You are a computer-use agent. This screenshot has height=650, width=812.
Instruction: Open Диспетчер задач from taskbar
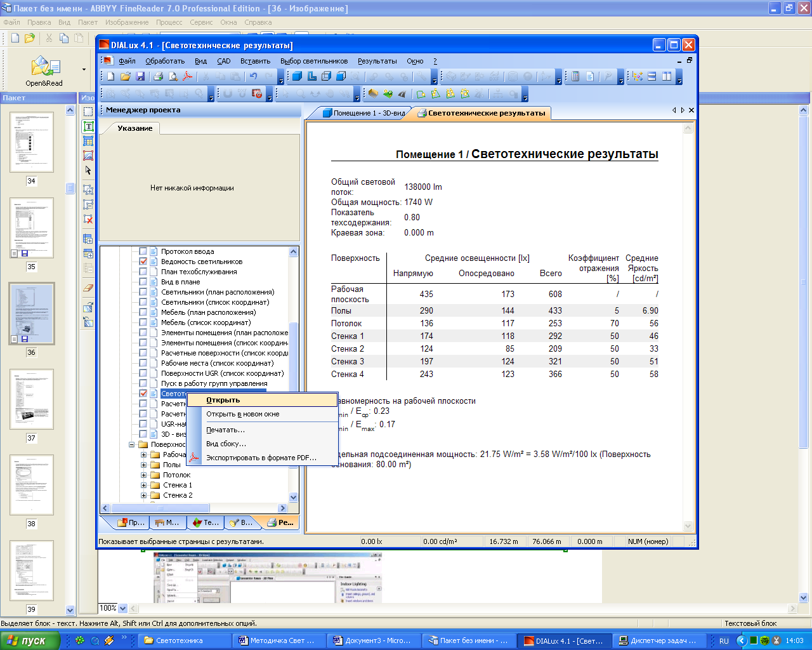(x=660, y=640)
